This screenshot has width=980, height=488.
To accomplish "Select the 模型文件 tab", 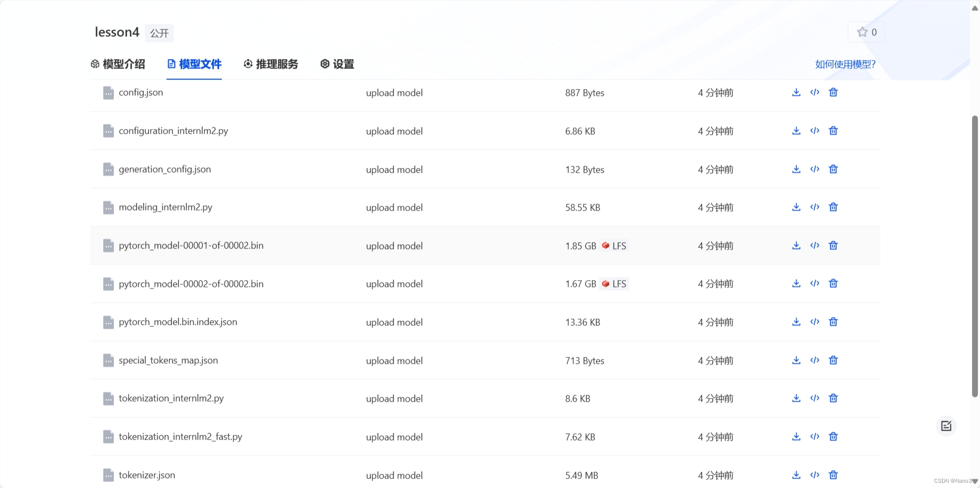I will click(x=194, y=64).
